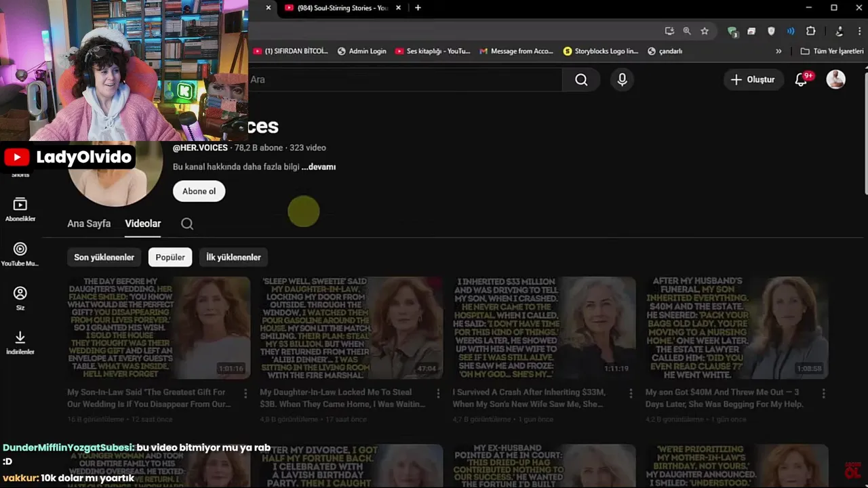Screen dimensions: 868x488
Task: Close the tab left of Soul-Stirring Stories
Action: click(269, 8)
